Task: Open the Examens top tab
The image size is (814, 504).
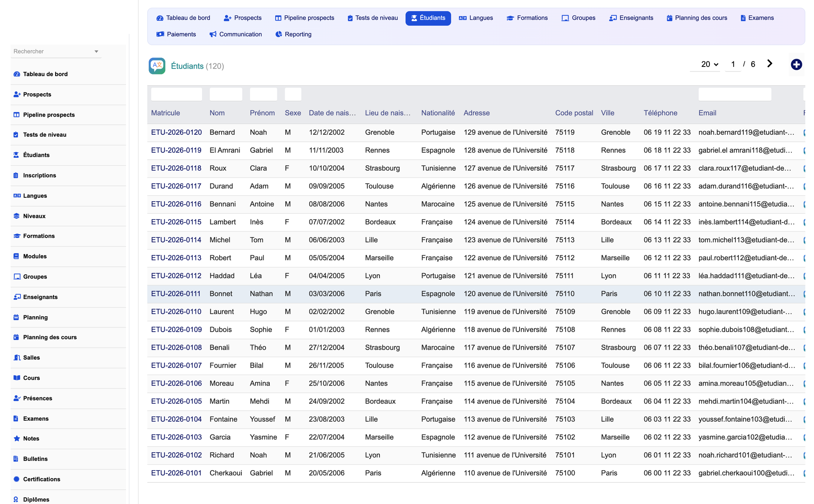Action: pyautogui.click(x=757, y=18)
